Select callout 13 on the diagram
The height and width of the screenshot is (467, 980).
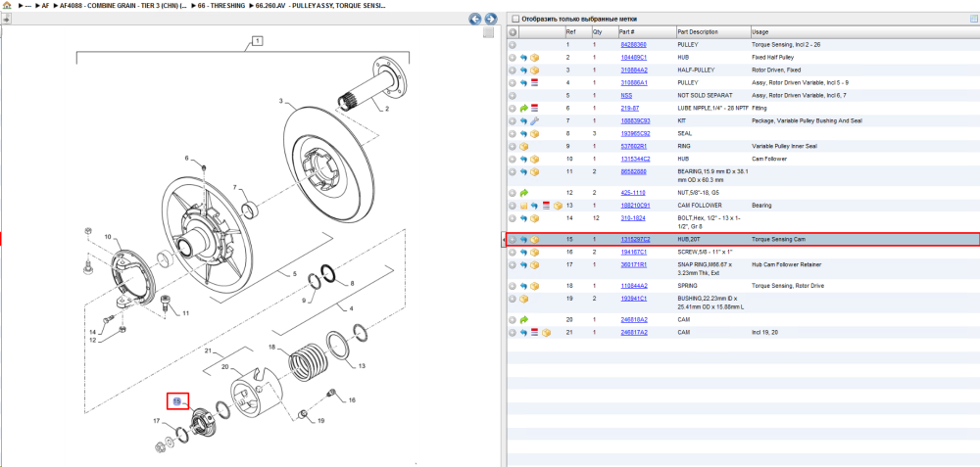point(362,366)
